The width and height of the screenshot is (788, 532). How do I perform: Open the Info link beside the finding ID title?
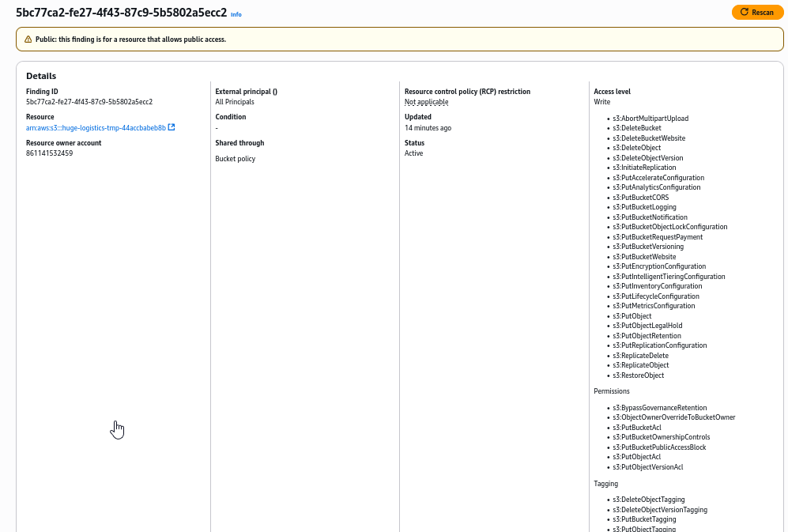tap(236, 14)
